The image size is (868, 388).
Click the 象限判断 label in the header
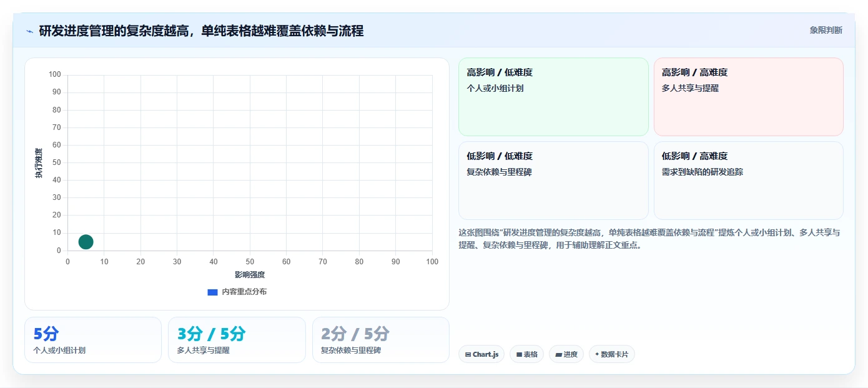tap(826, 30)
